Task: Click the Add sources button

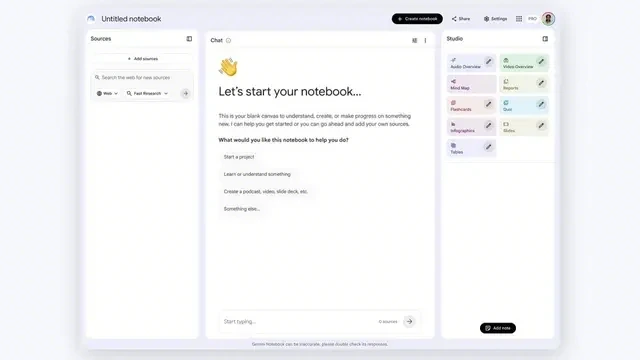Action: (x=142, y=59)
